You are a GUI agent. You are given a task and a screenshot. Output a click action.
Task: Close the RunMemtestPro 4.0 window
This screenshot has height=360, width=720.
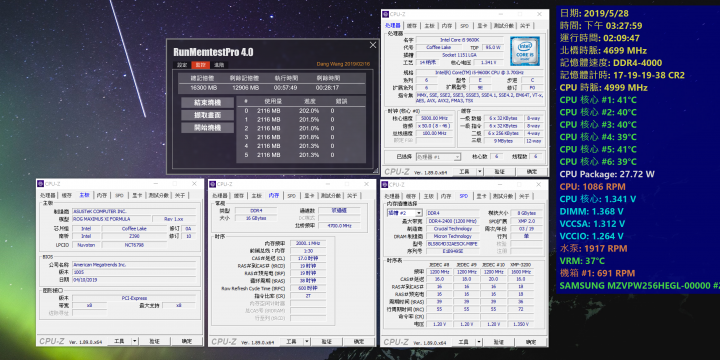tap(373, 45)
